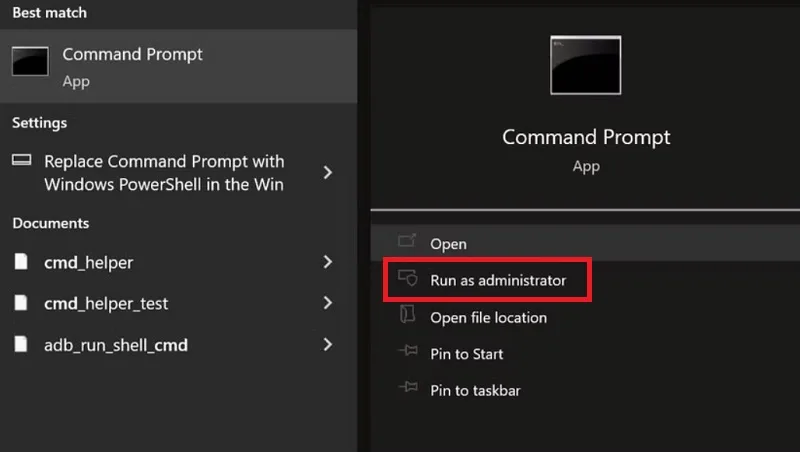Click the cmd_helper_test document file icon
The height and width of the screenshot is (452, 800).
[x=21, y=303]
